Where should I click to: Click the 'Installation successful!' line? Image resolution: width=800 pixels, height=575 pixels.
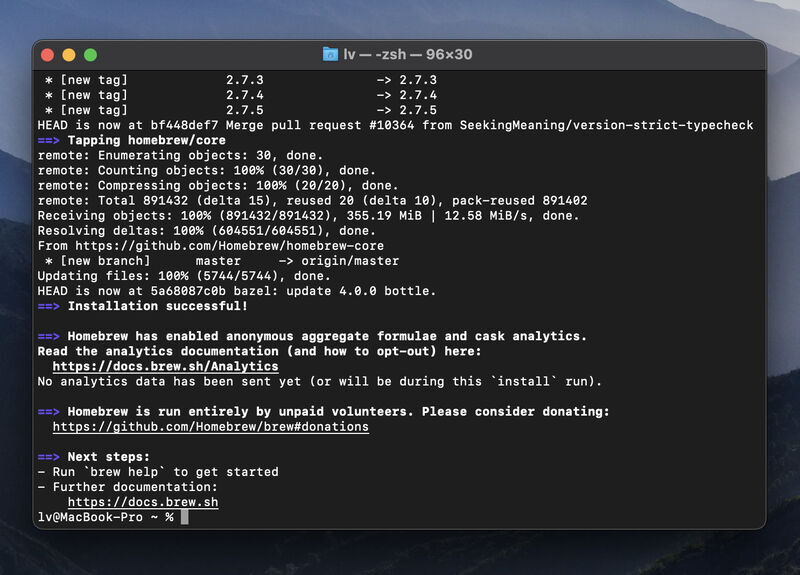(143, 306)
